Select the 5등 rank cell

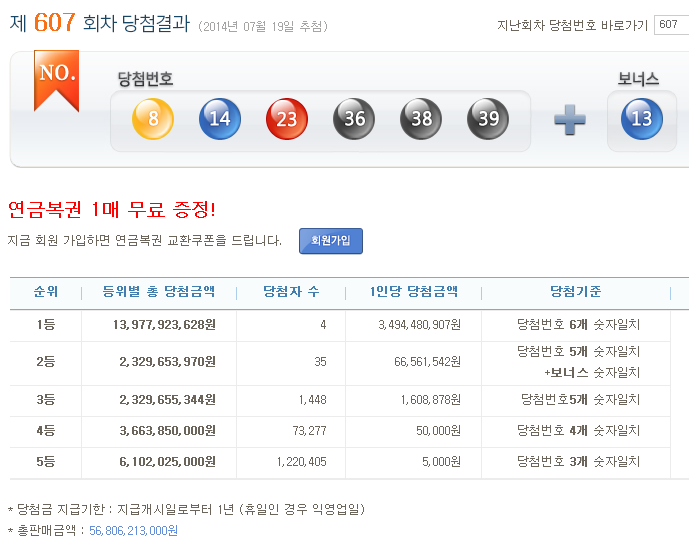[x=46, y=462]
